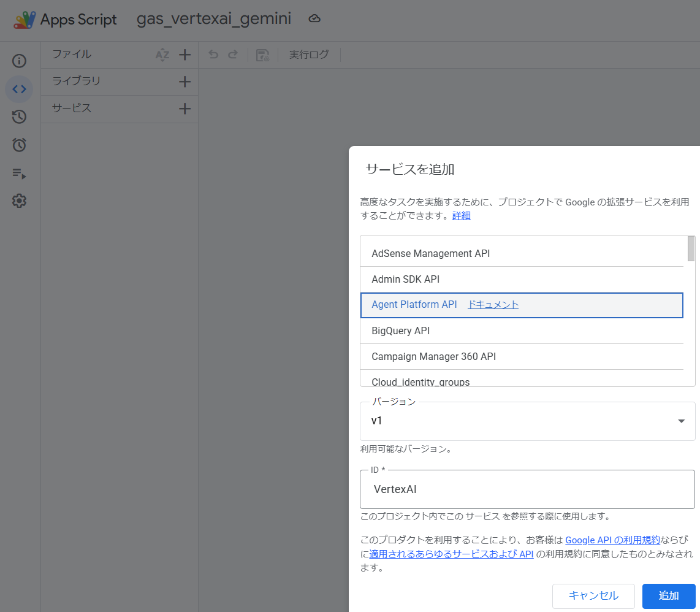Select BigQuery API in list
The width and height of the screenshot is (700, 612).
tap(522, 331)
